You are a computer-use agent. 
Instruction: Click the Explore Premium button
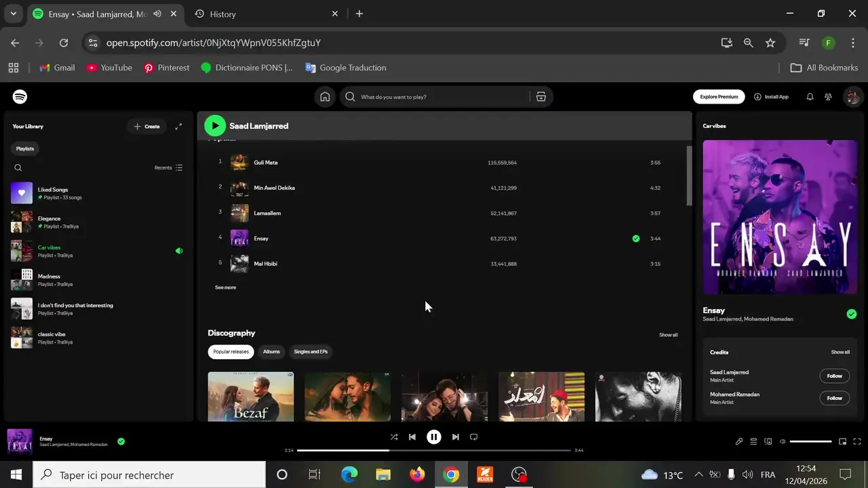tap(719, 97)
